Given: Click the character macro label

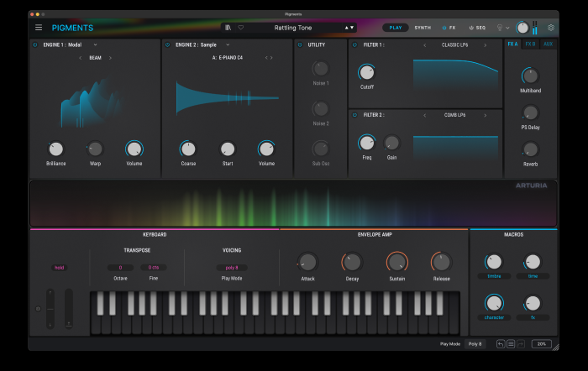Looking at the screenshot, I should pos(494,317).
